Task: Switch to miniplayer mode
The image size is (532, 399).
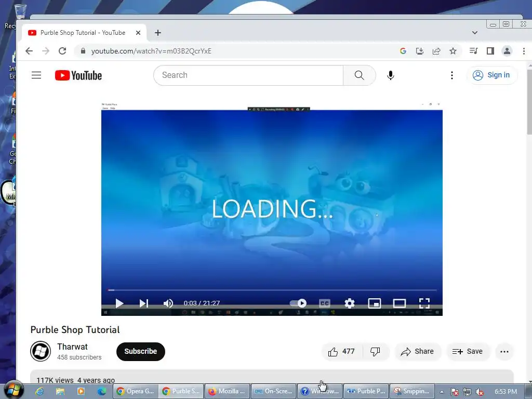Action: [x=375, y=303]
